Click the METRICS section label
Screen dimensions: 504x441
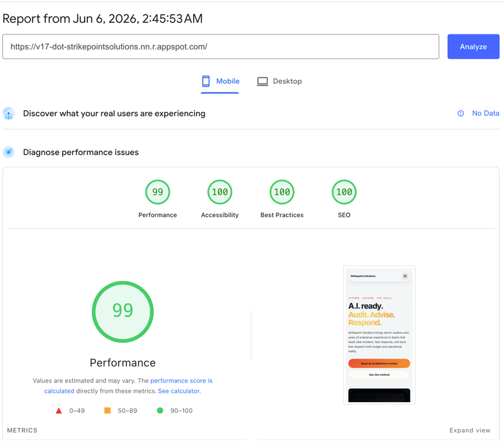coord(22,431)
